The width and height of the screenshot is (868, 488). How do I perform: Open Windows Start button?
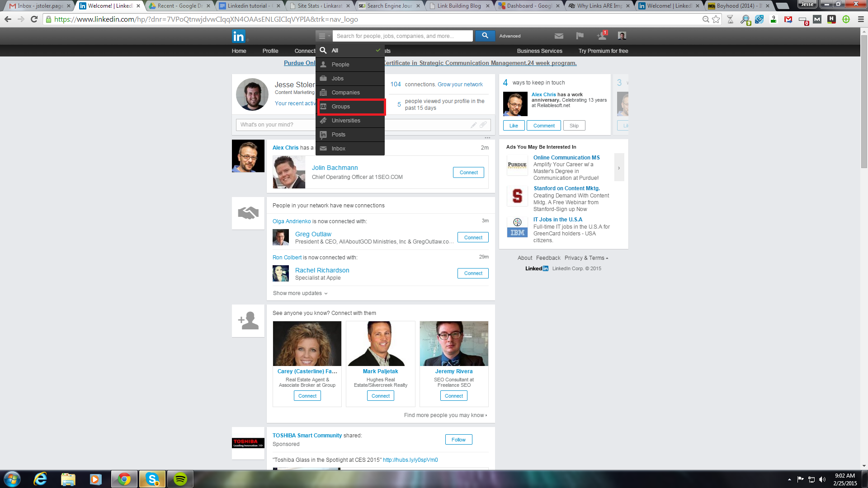(x=12, y=479)
